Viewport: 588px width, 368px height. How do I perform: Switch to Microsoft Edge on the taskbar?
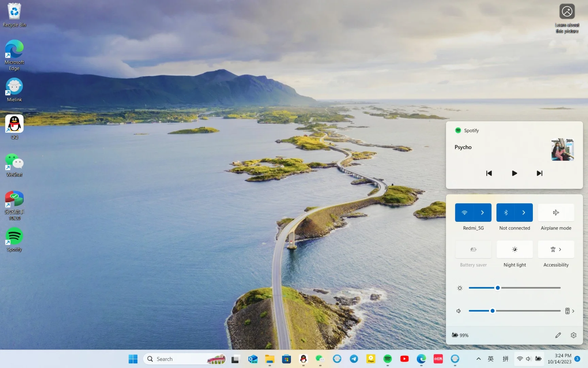click(421, 359)
